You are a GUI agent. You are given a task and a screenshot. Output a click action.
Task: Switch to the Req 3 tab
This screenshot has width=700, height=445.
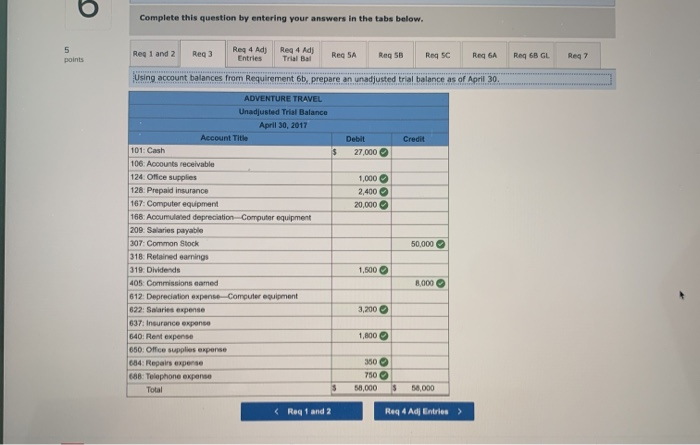tap(202, 54)
